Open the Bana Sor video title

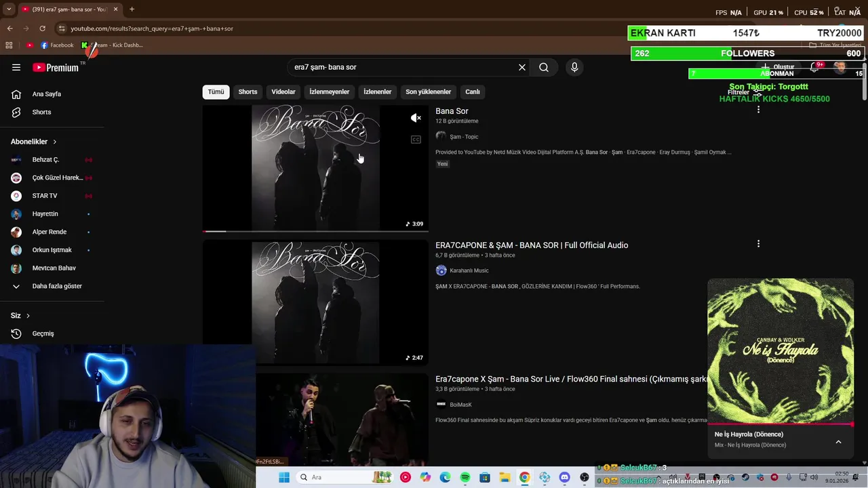(x=452, y=111)
